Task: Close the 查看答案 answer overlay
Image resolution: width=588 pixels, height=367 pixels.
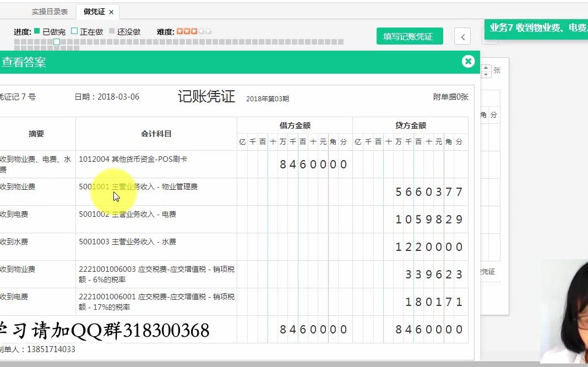Action: pos(468,62)
